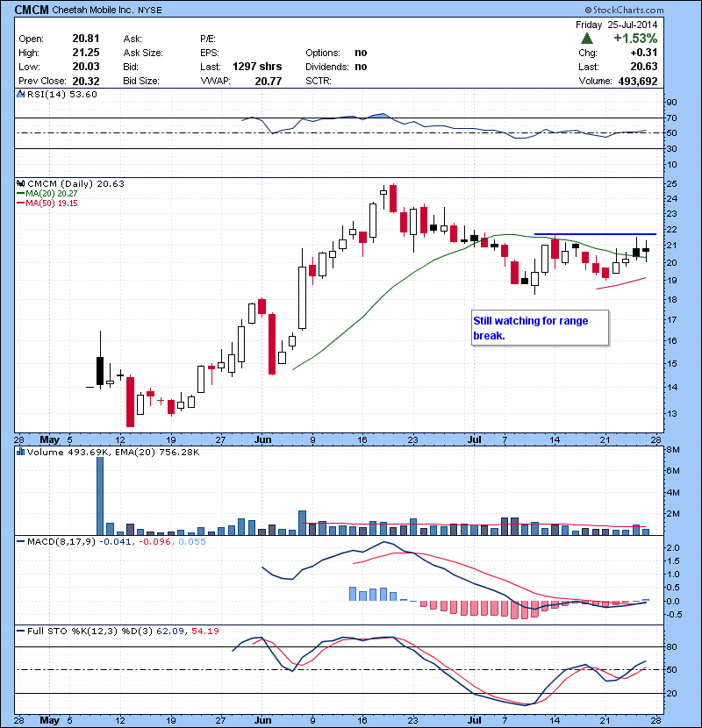Click the MACD histogram value 0.055

tap(192, 542)
